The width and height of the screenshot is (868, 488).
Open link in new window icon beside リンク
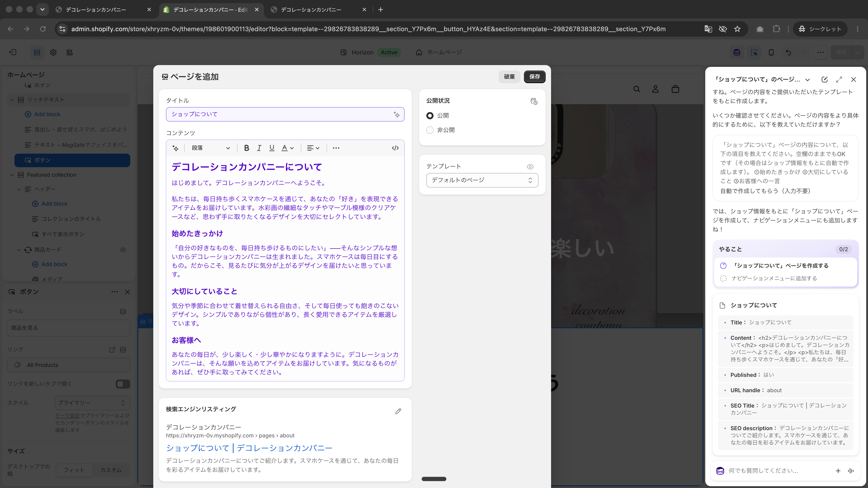tap(112, 350)
